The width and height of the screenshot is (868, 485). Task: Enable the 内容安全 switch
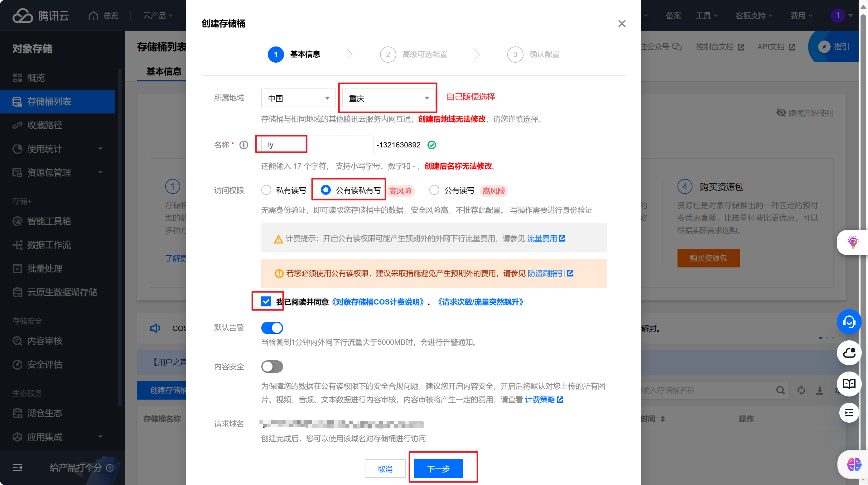[x=272, y=367]
